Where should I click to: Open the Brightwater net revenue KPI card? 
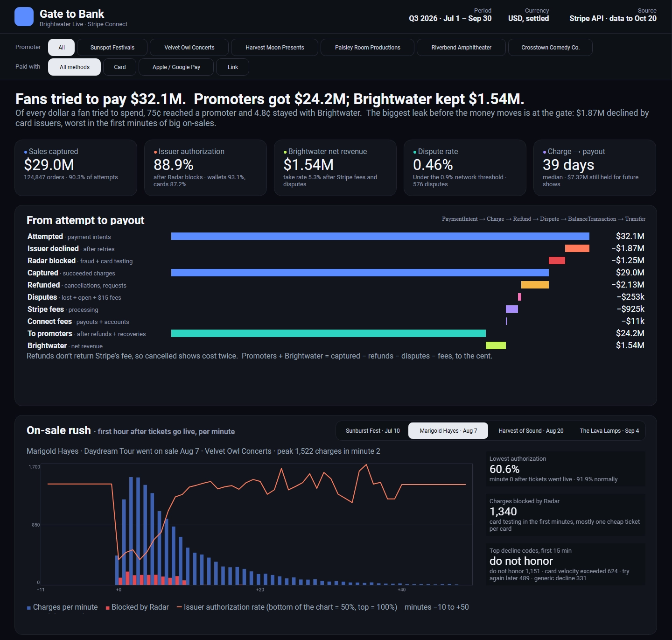335,168
